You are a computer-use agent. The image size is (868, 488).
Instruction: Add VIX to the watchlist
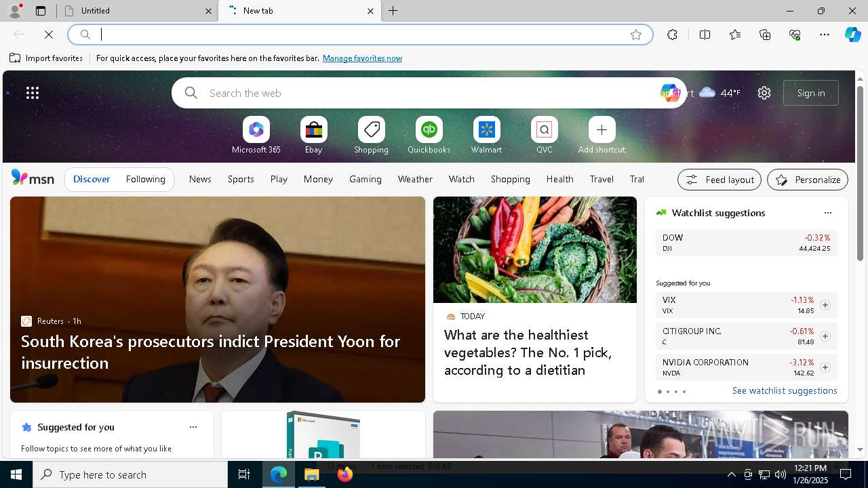pyautogui.click(x=825, y=305)
